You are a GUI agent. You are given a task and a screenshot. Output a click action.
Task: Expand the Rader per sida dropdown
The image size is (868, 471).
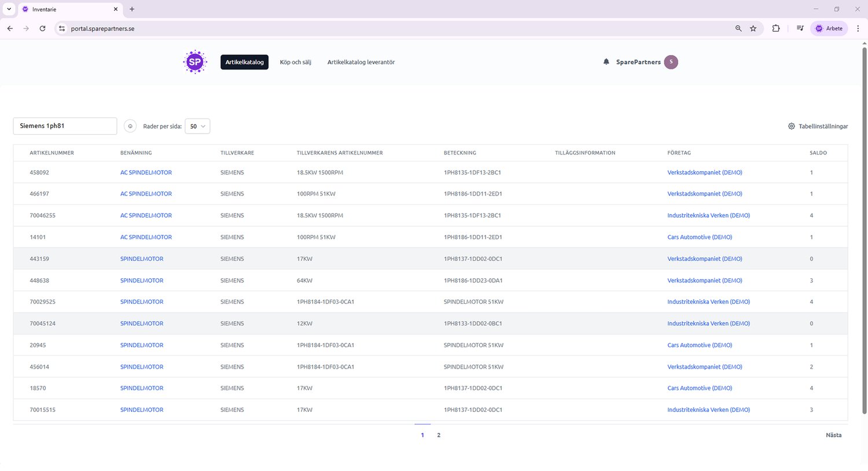[197, 126]
